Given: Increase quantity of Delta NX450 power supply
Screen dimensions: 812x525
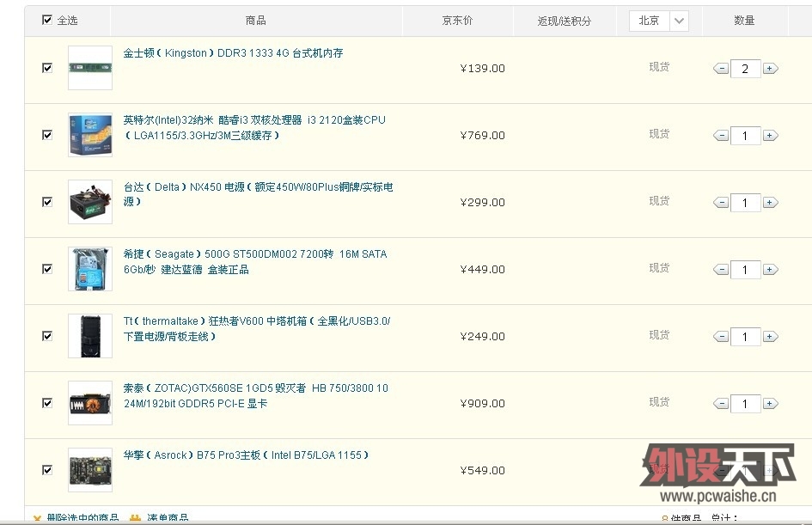Looking at the screenshot, I should [770, 203].
